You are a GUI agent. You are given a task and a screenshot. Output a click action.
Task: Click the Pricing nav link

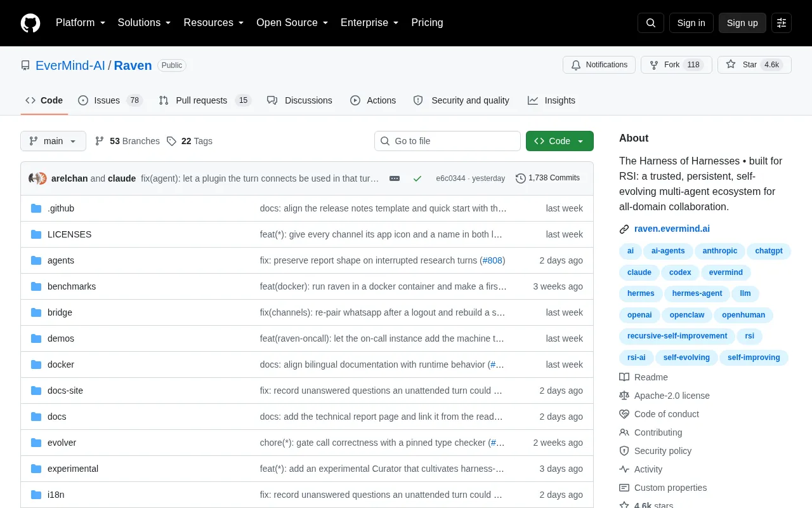[427, 23]
